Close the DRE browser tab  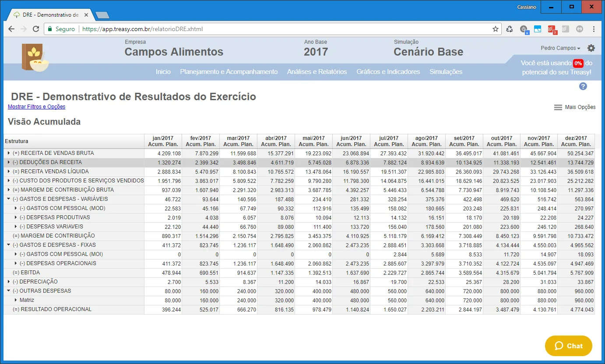click(86, 15)
